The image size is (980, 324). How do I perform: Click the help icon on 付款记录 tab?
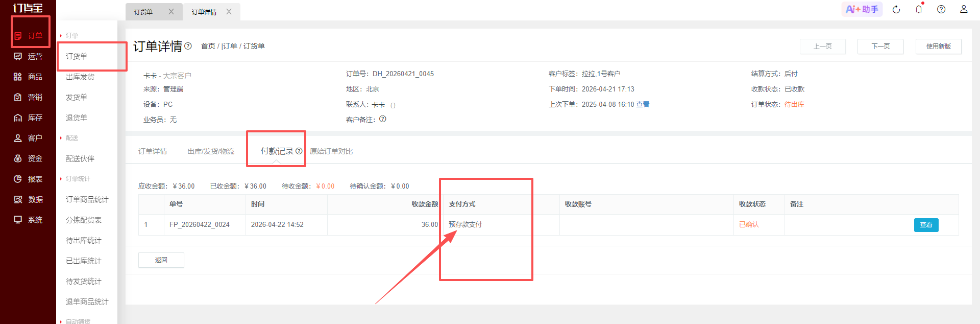(x=299, y=151)
